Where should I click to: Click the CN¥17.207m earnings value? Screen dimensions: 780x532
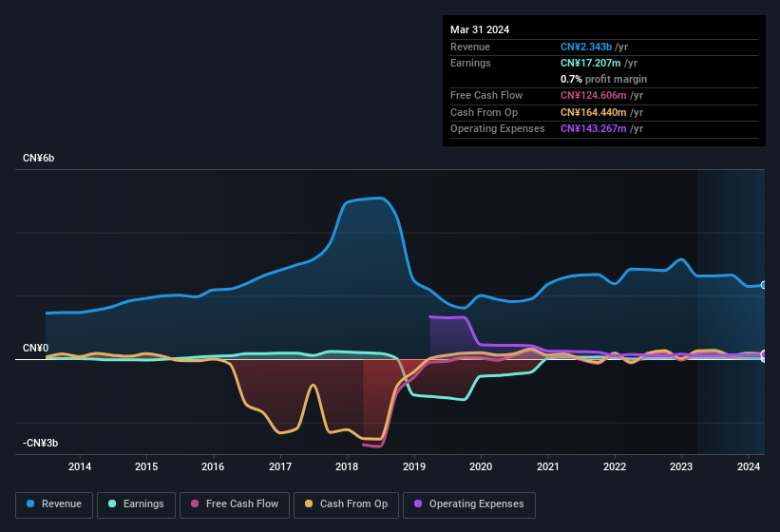(x=591, y=63)
